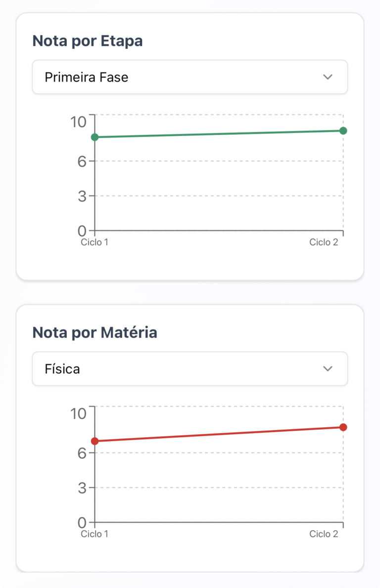Click Ciclo 2 label in Etapa chart
The height and width of the screenshot is (588, 380).
coord(324,242)
